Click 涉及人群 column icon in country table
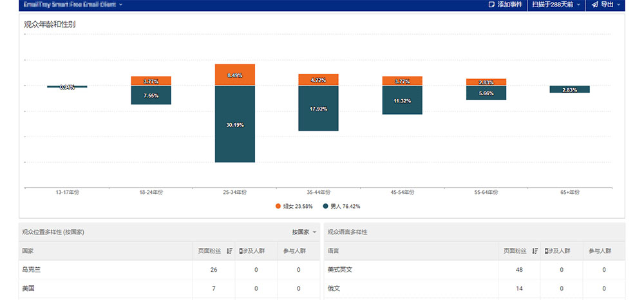The height and width of the screenshot is (300, 644). (241, 250)
